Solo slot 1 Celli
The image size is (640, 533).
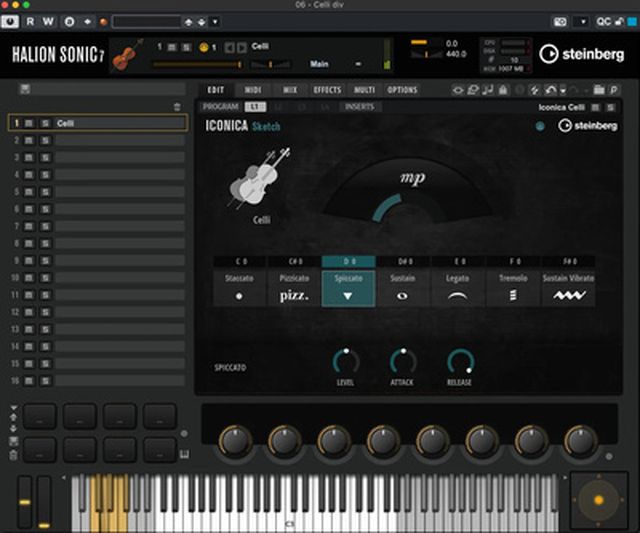pos(45,123)
